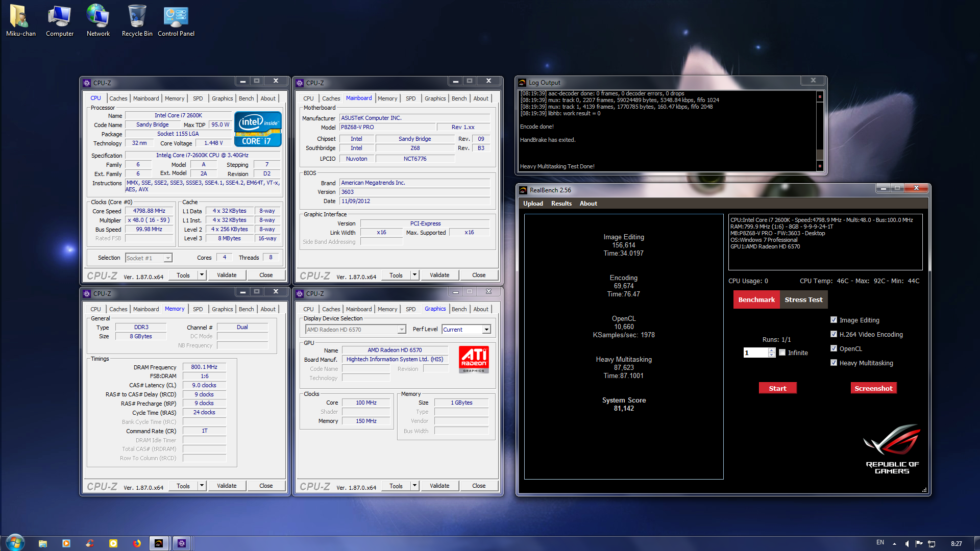Uncheck H.264 Video Encoding option
980x551 pixels.
tap(834, 334)
